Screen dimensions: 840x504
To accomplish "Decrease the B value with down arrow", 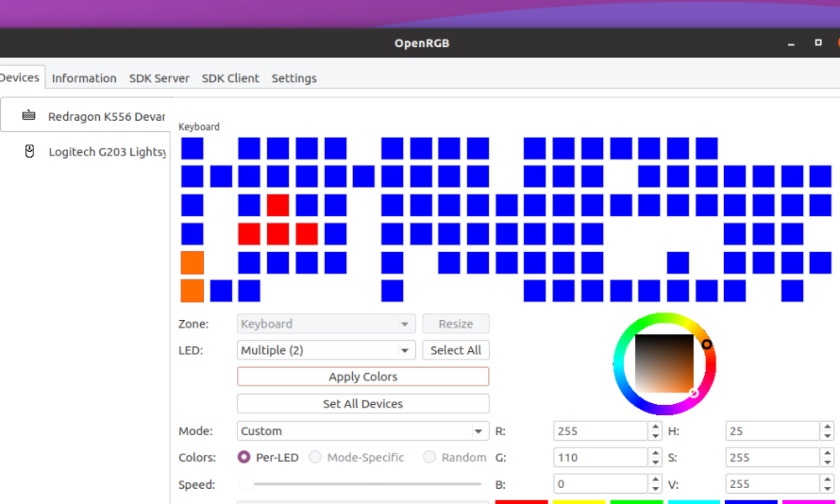I will 655,489.
